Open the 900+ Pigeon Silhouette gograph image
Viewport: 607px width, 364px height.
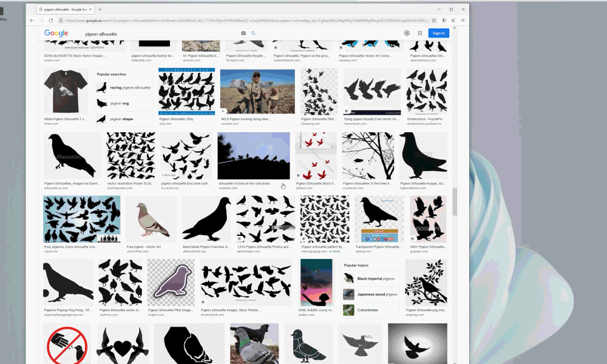[x=428, y=220]
